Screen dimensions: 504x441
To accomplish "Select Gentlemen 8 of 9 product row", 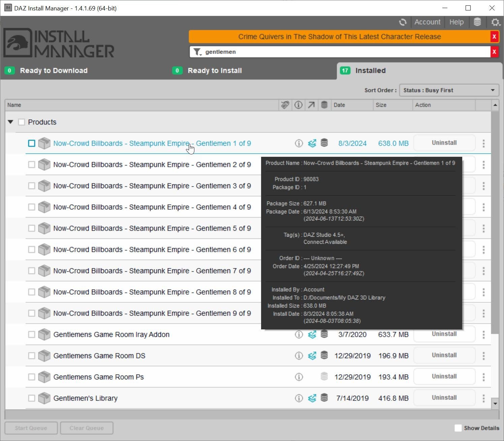I will (x=152, y=292).
